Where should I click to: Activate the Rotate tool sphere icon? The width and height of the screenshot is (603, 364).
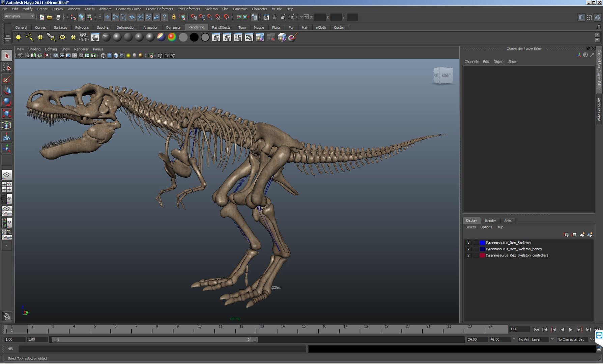point(7,102)
